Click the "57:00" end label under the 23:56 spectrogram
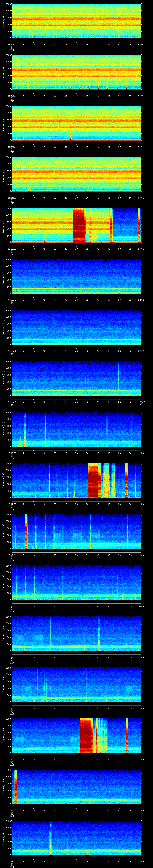This screenshot has width=153, height=868. pos(141,249)
